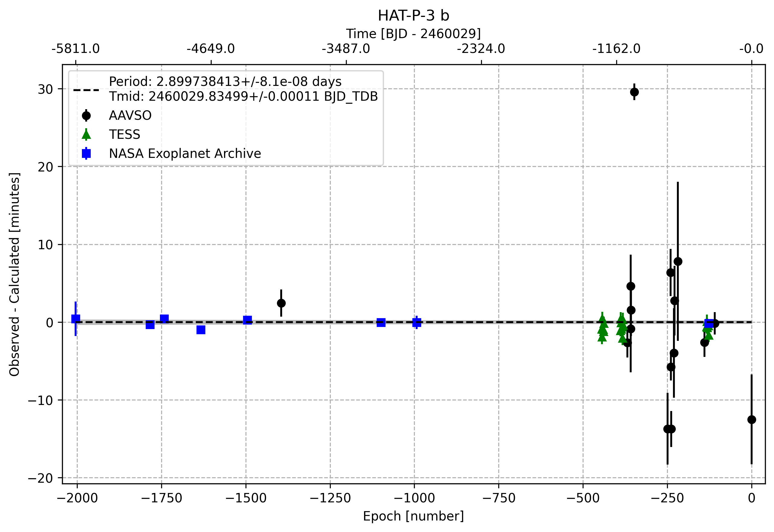Image resolution: width=774 pixels, height=532 pixels.
Task: Select the y-axis tick label −10
Action: click(x=41, y=400)
